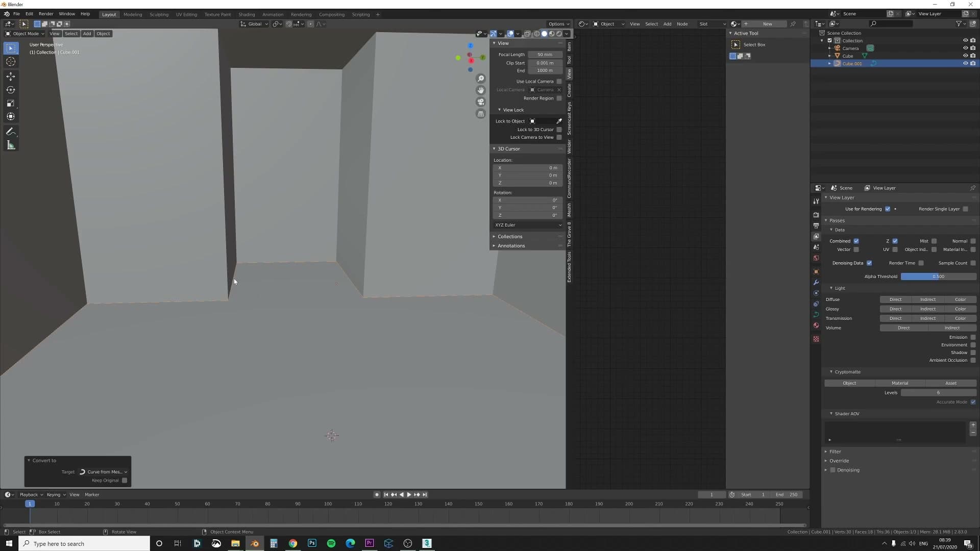
Task: Click the New material button
Action: pos(767,24)
